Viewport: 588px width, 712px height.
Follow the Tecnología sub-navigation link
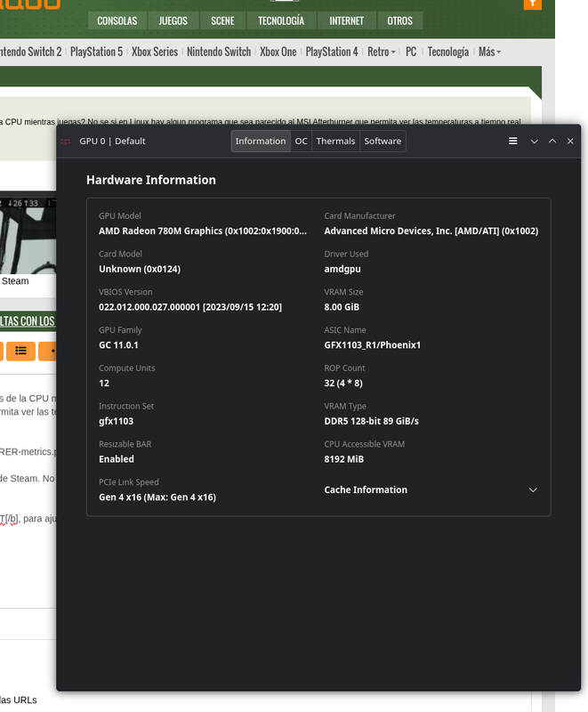[447, 52]
